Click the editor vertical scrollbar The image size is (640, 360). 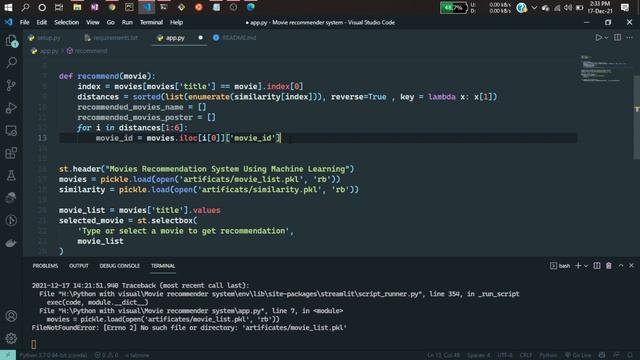tap(636, 117)
